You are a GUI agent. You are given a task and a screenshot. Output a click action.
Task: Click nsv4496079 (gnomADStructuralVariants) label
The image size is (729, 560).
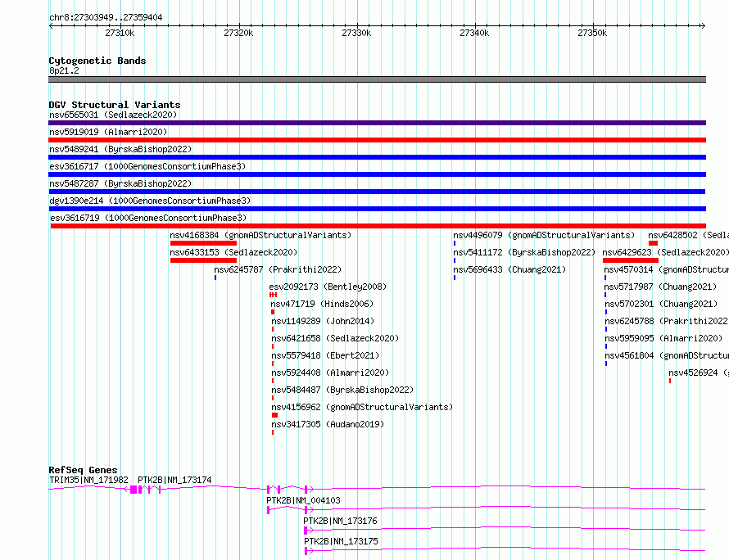point(544,235)
